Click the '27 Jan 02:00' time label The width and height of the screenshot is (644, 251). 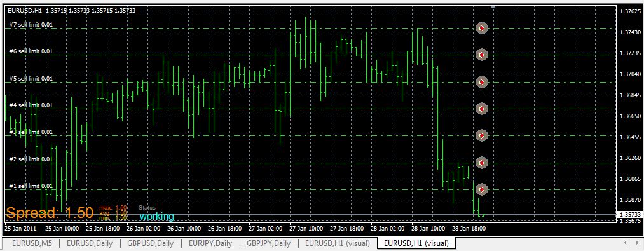(x=266, y=228)
